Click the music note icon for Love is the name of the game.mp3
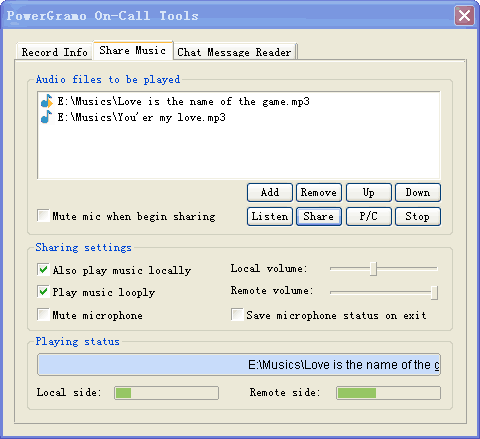The width and height of the screenshot is (480, 439). [47, 101]
